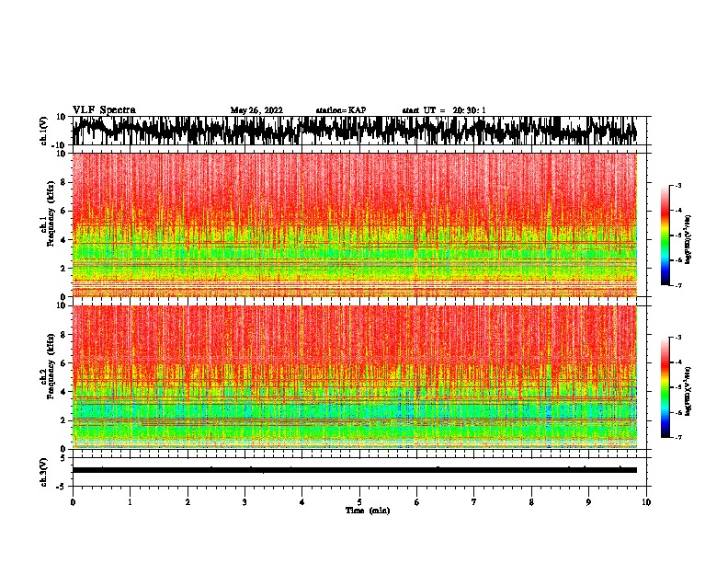Click time axis tick label '7'
Viewport: 728px width, 563px height.
pyautogui.click(x=474, y=502)
